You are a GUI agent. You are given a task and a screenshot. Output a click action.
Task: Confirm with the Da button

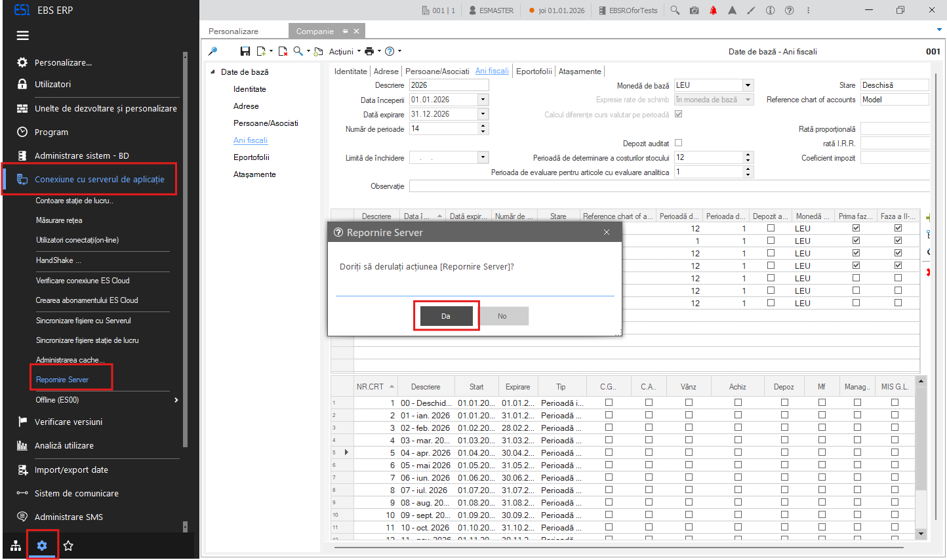pos(446,316)
